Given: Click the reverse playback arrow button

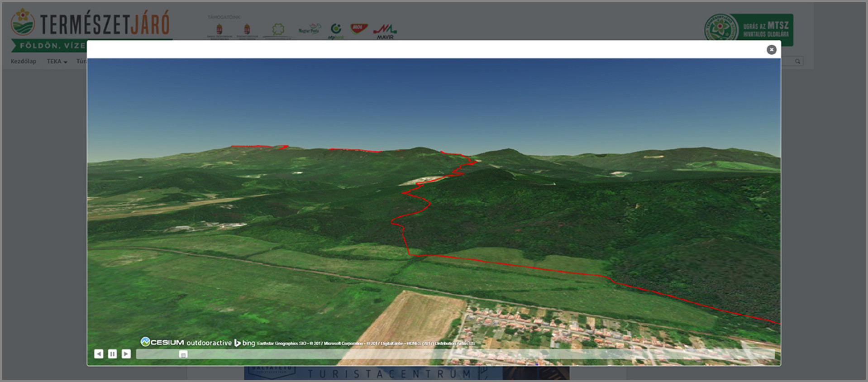Looking at the screenshot, I should 99,354.
